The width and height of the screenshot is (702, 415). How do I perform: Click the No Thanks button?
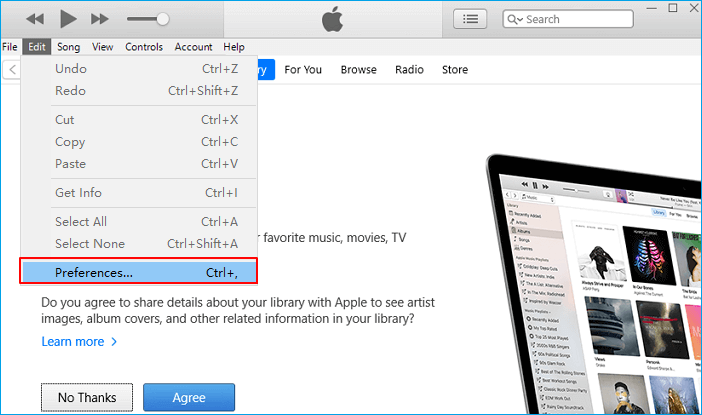tap(86, 397)
